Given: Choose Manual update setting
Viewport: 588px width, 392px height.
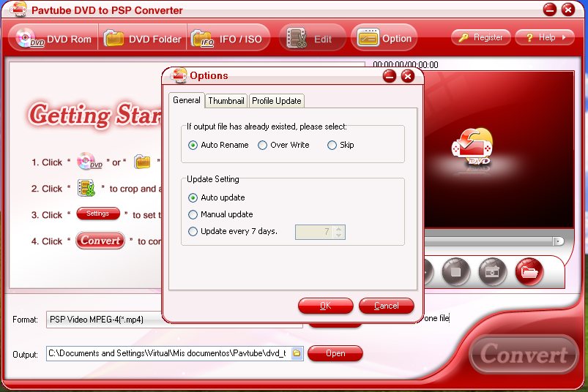Looking at the screenshot, I should [220, 214].
